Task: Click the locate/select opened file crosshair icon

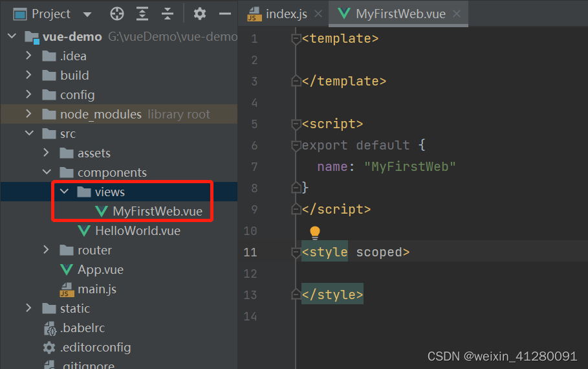Action: [x=116, y=14]
